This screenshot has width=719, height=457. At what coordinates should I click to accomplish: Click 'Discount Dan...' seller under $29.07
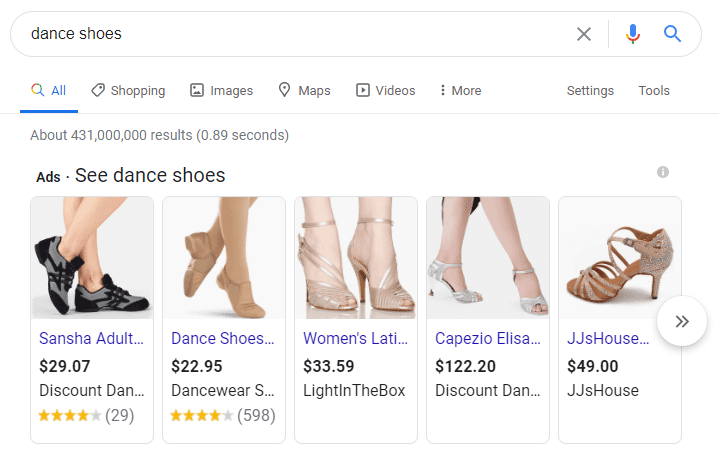click(x=92, y=391)
